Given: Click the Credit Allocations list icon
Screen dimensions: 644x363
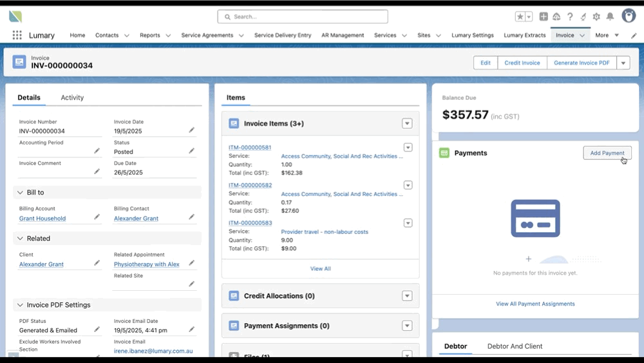Looking at the screenshot, I should tap(234, 296).
